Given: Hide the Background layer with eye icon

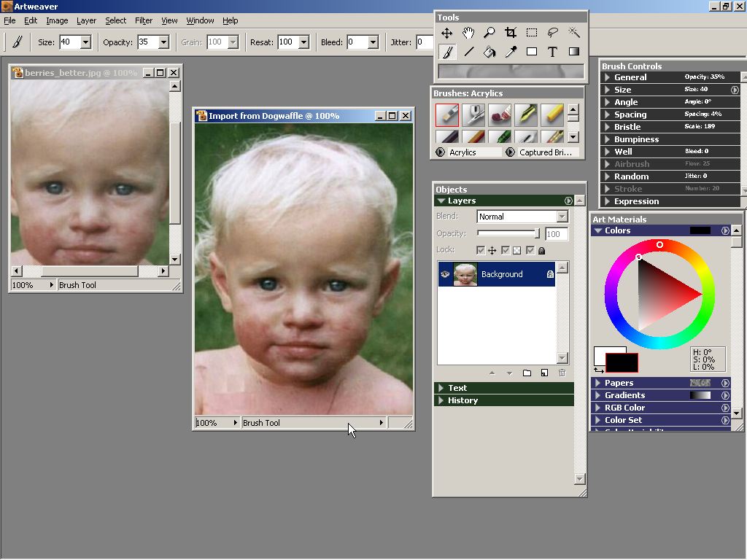Looking at the screenshot, I should (444, 274).
